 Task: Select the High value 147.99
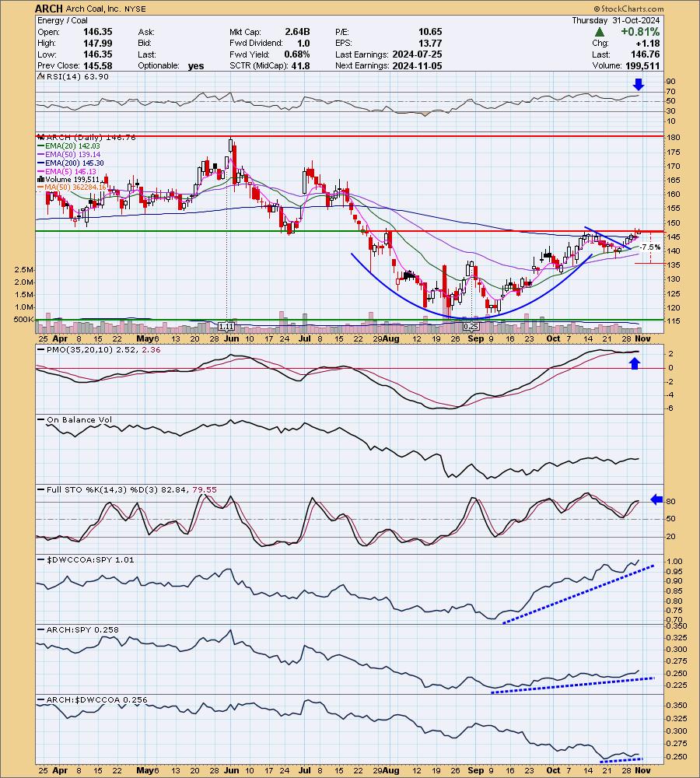click(x=97, y=43)
